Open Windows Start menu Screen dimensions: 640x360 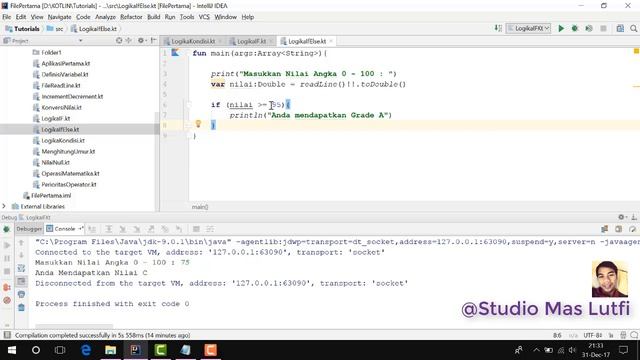(x=11, y=350)
